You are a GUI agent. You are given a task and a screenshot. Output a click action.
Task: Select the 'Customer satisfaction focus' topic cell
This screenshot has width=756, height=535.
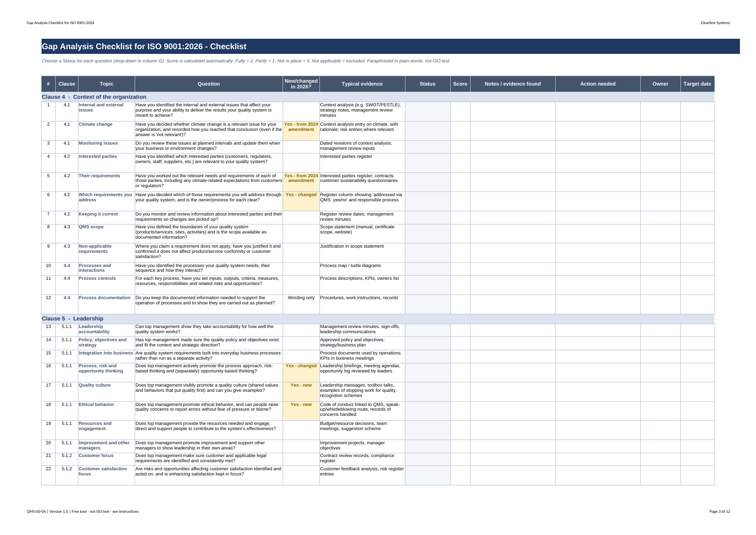point(106,475)
